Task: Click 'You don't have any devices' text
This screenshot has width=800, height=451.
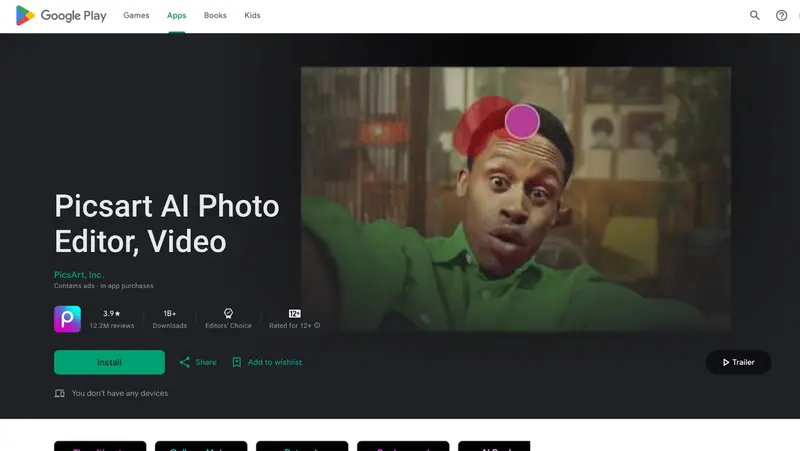Action: click(120, 393)
